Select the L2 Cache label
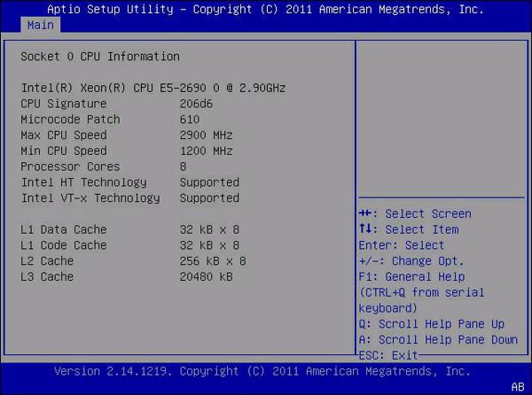 (x=47, y=261)
